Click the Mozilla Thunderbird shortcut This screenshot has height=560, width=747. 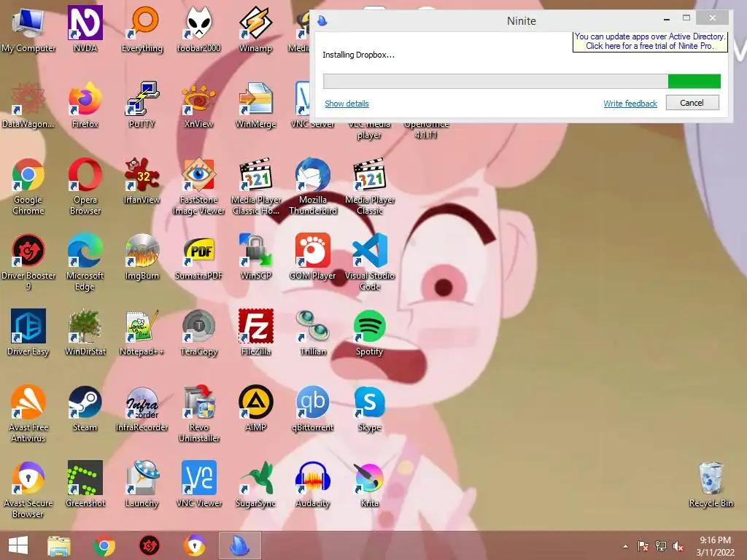313,186
